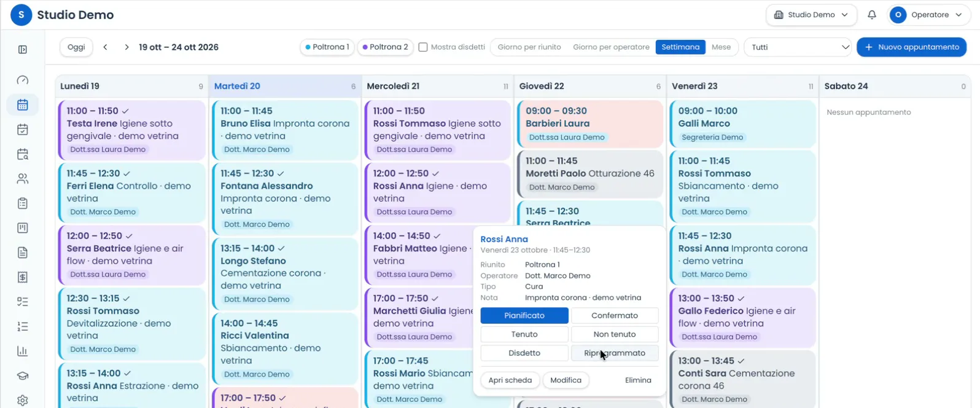
Task: Set status to Confermato in popup
Action: (x=615, y=316)
